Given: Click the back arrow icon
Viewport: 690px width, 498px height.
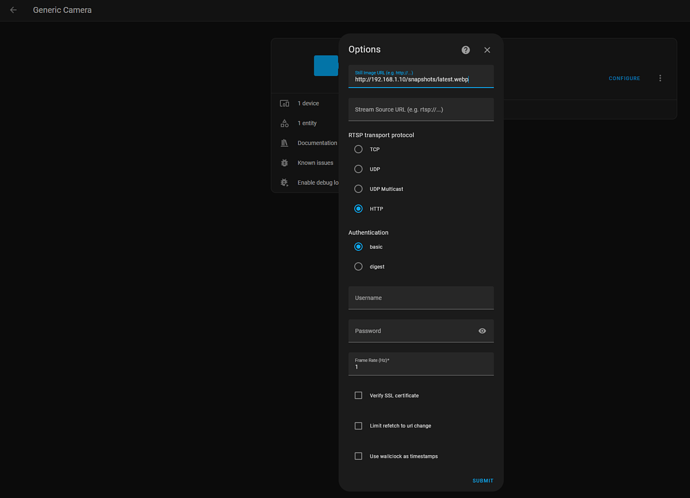Looking at the screenshot, I should click(13, 10).
